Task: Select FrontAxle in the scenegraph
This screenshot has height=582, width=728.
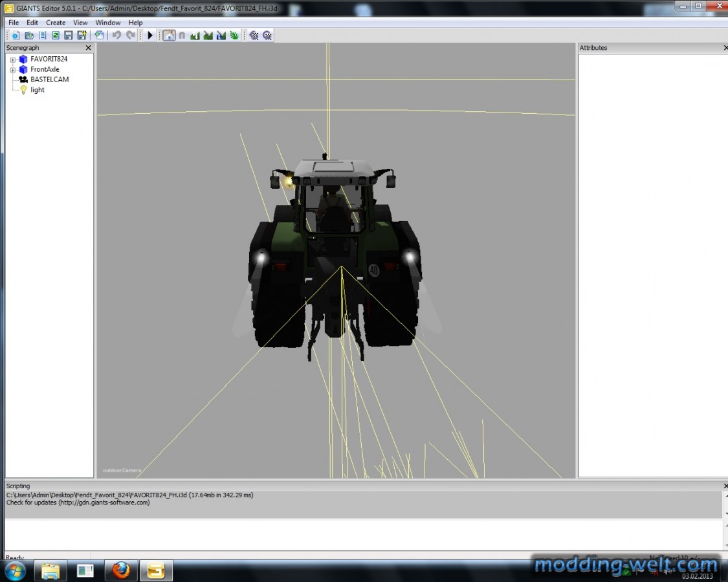Action: (45, 69)
